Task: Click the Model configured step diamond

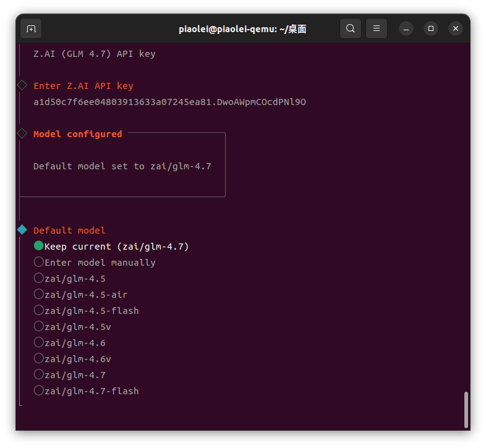Action: pyautogui.click(x=22, y=133)
